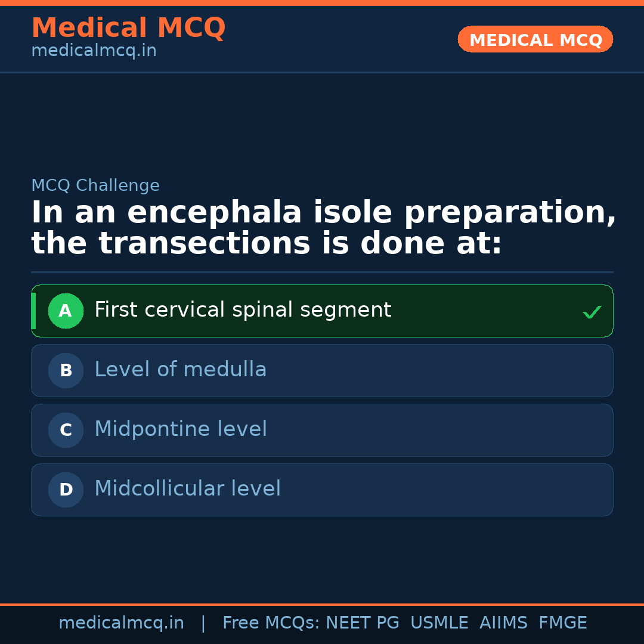
Task: Open medicalmcq.in link under the header title
Action: (x=94, y=51)
